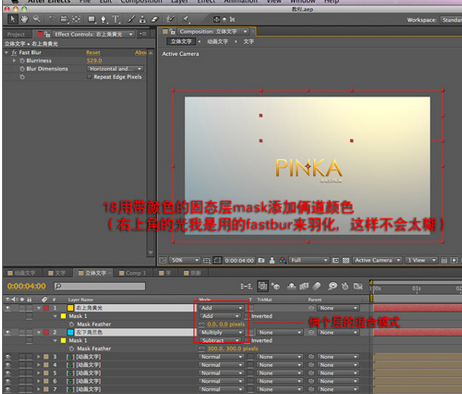Switch to the Comp 1 timeline tab
Image resolution: width=462 pixels, height=394 pixels.
coord(133,273)
